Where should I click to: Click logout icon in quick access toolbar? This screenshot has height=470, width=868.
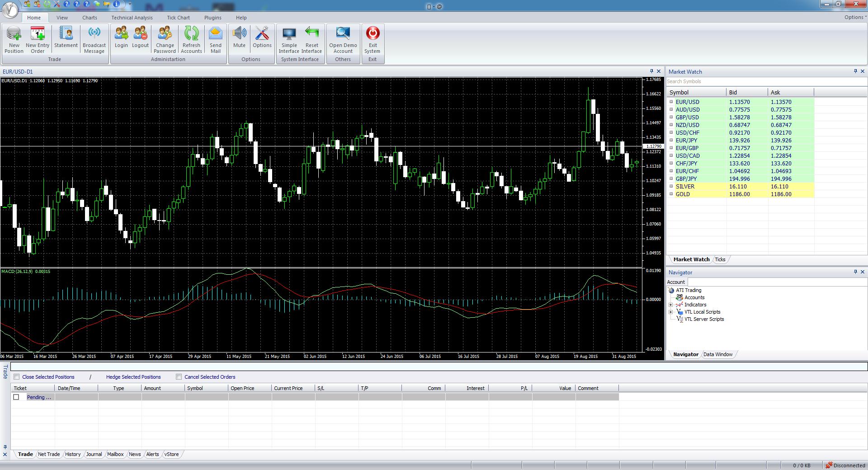coord(37,4)
